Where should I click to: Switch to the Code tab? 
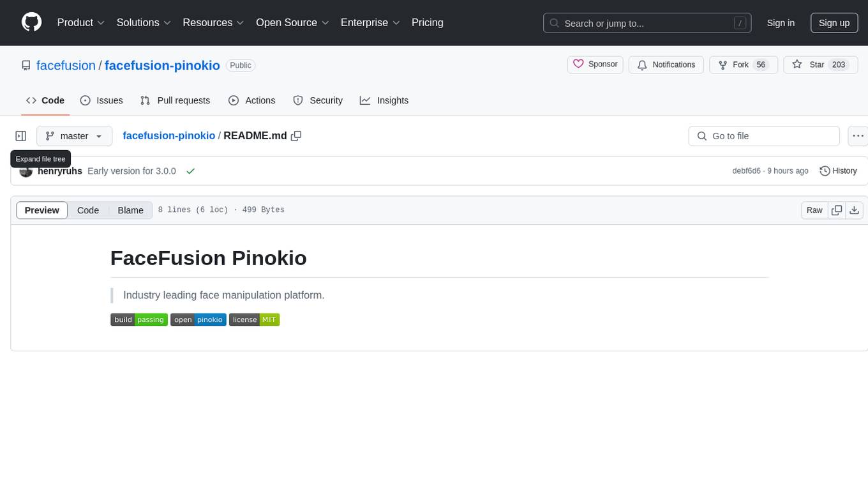pos(45,100)
